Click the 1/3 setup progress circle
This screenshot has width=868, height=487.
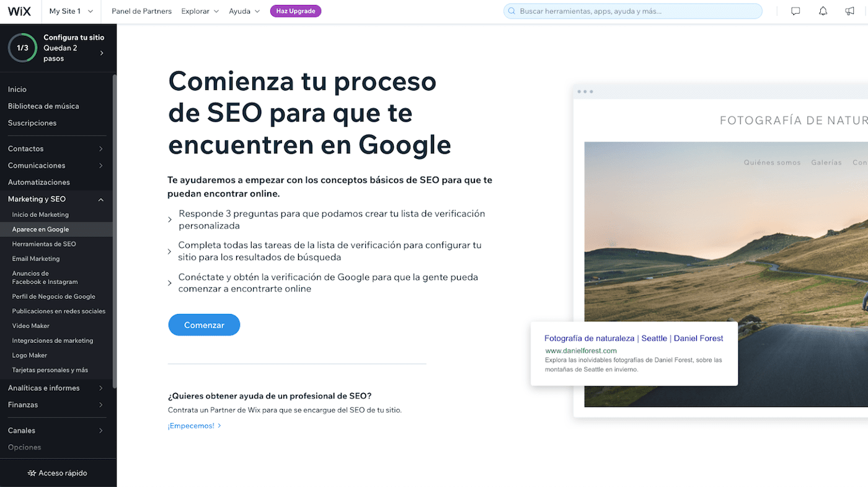click(x=22, y=48)
